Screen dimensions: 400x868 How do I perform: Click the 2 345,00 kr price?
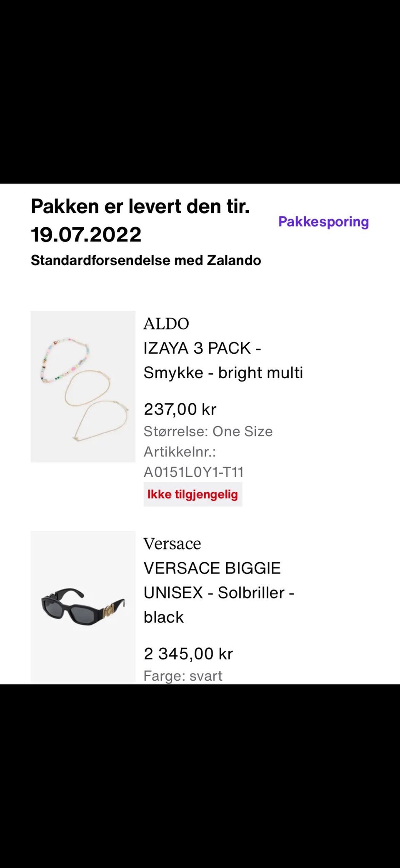[x=188, y=654]
